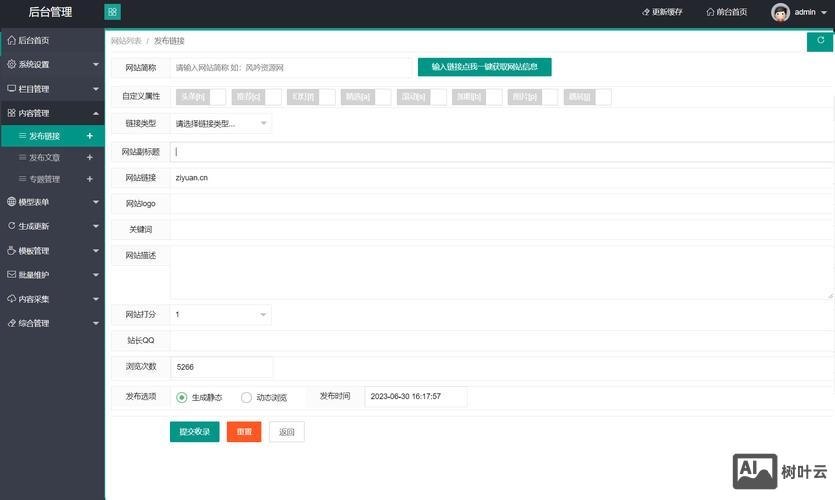This screenshot has height=500, width=835.
Task: Click the plus icon beside 专题管理
Action: click(90, 179)
